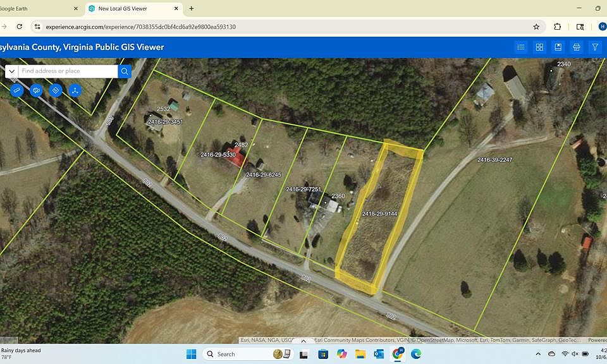Launch Microsoft Store from taskbar
607x364 pixels.
pos(323,354)
